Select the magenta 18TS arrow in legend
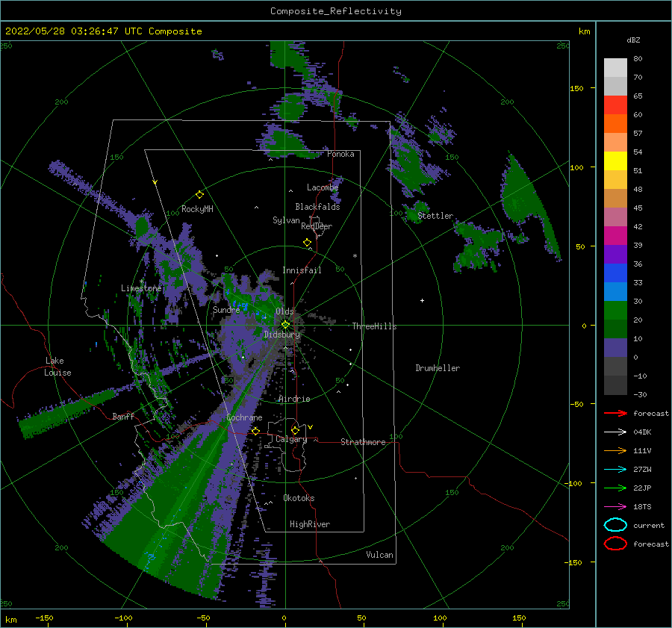 point(615,507)
